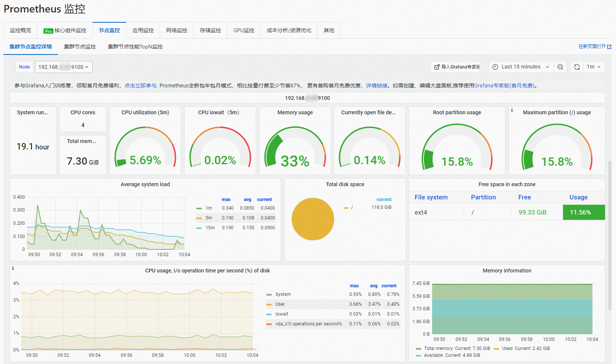Switch to the 监控概览 tab

pyautogui.click(x=20, y=30)
